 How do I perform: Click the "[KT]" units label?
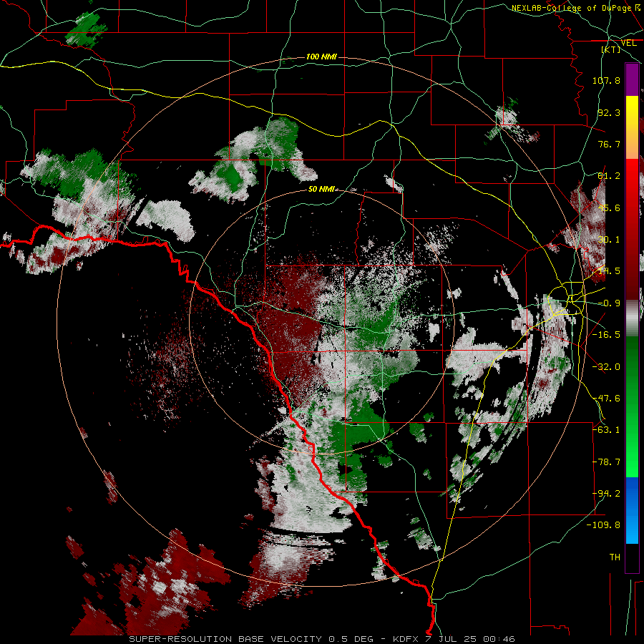(x=611, y=49)
